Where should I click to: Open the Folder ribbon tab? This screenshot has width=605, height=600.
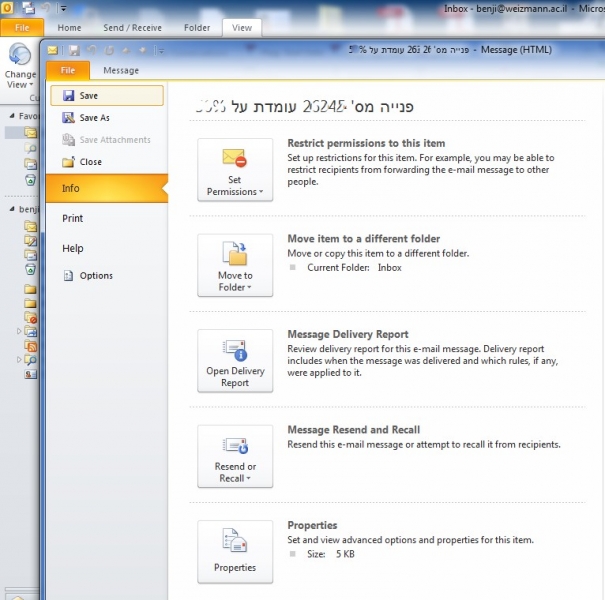point(197,28)
